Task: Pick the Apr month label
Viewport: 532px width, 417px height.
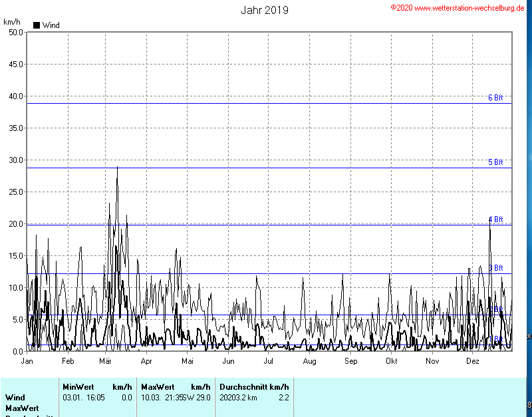Action: (x=146, y=361)
